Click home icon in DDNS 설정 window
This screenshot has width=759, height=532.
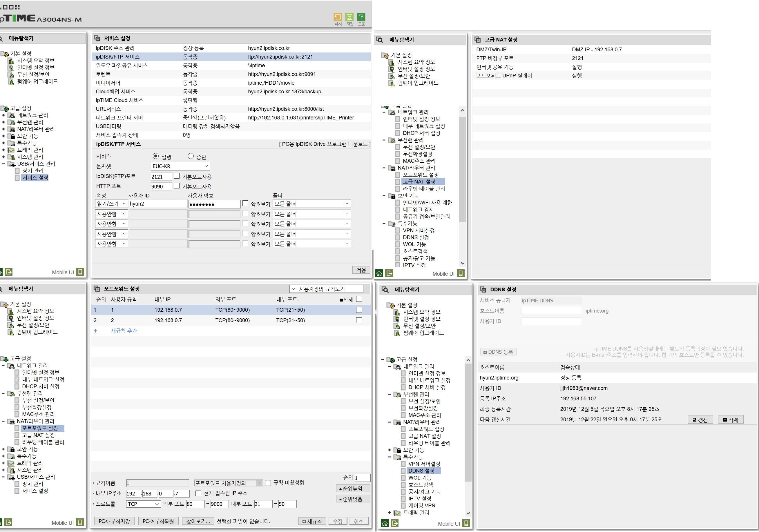385,523
